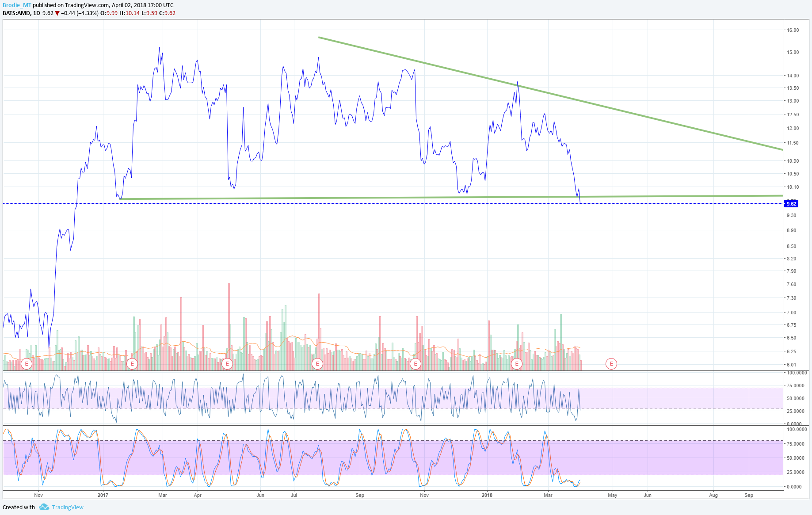
Task: Click the L:9.59 low value
Action: coord(149,13)
